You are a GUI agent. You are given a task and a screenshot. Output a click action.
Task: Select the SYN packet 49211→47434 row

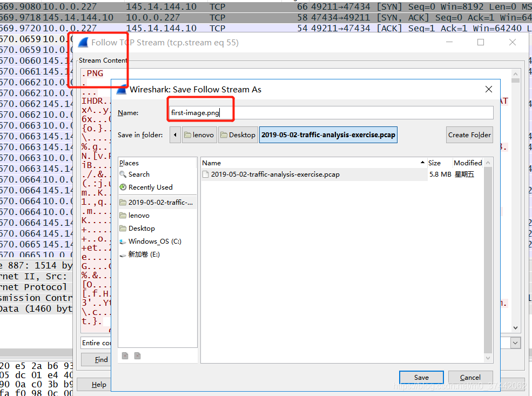pos(266,7)
